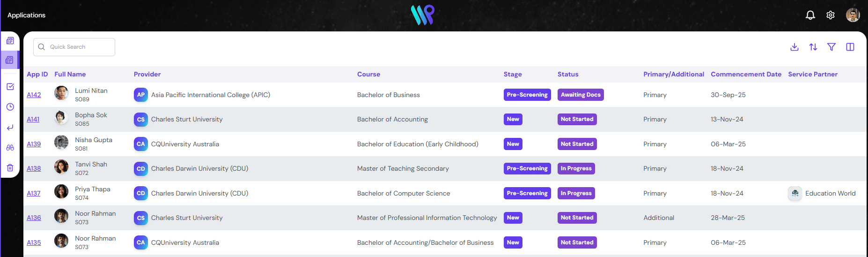Image resolution: width=868 pixels, height=257 pixels.
Task: Click the clock history sidebar icon
Action: (x=10, y=107)
